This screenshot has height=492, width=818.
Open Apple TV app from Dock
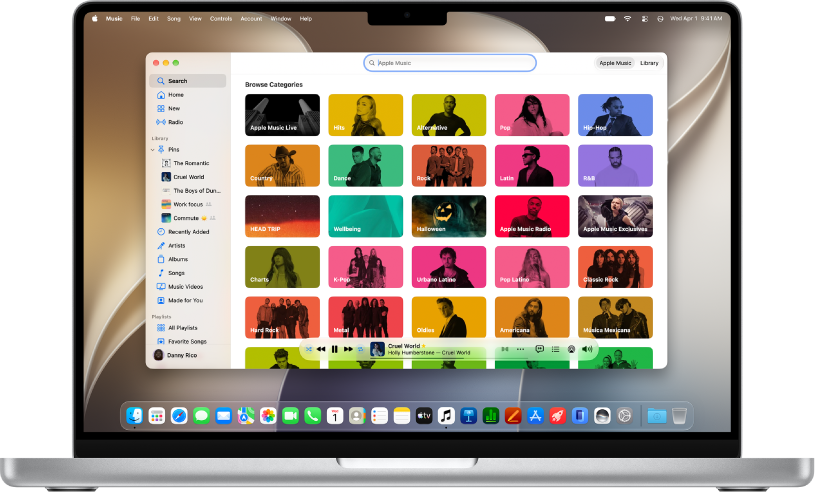[424, 416]
